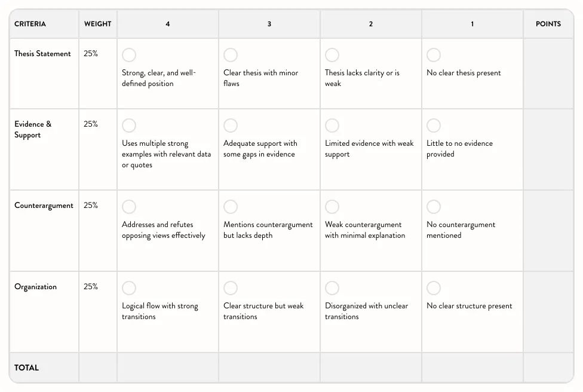Screen dimensions: 583x392
Task: Choose 'Thesis lacks clarity or is weak' option
Action: (332, 56)
